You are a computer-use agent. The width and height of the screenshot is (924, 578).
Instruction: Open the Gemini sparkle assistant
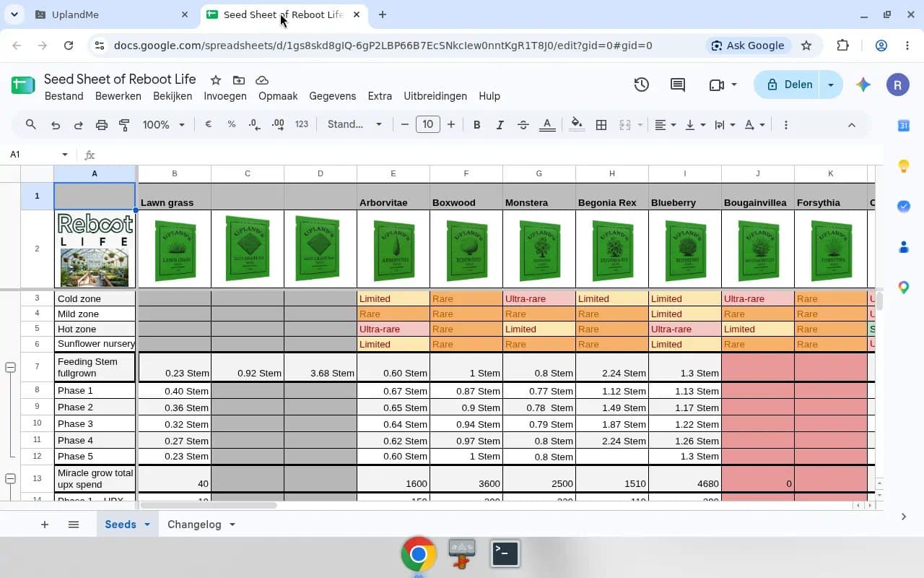[863, 85]
